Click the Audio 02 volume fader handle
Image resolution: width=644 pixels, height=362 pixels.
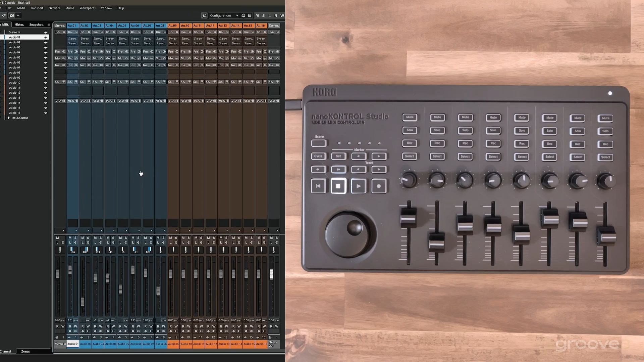pos(83,301)
